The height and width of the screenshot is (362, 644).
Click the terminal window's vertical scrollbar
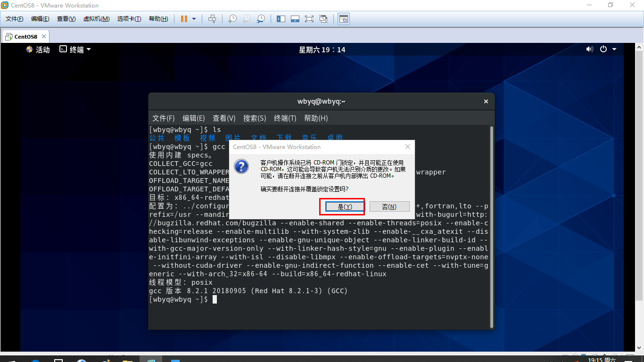(x=492, y=226)
